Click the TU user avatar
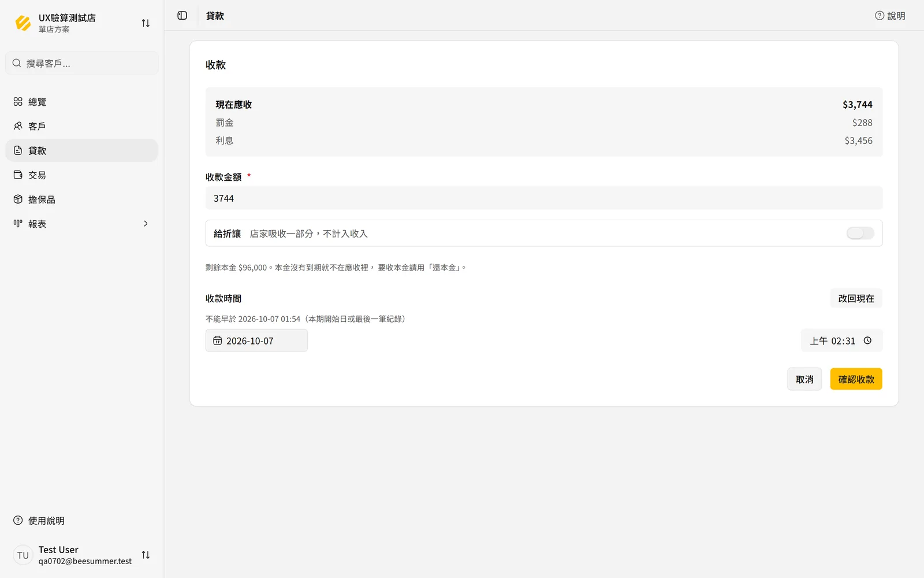Image resolution: width=924 pixels, height=578 pixels. point(23,555)
